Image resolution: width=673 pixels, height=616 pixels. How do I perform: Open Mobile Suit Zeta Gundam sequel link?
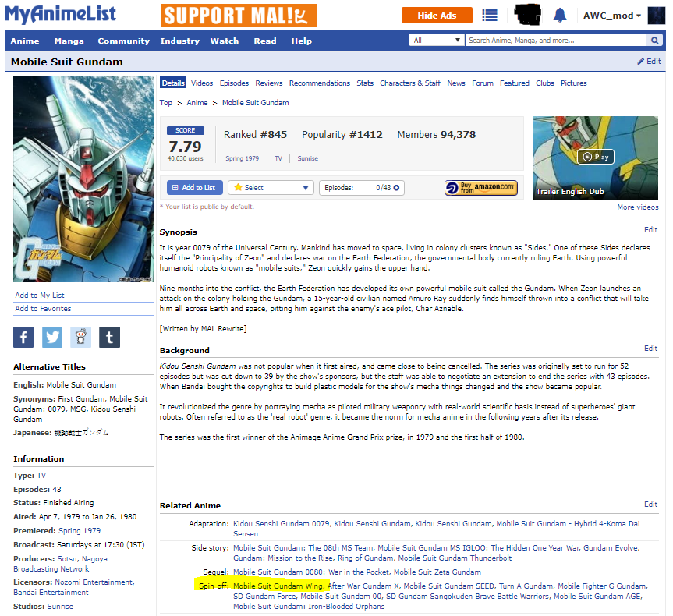point(437,572)
